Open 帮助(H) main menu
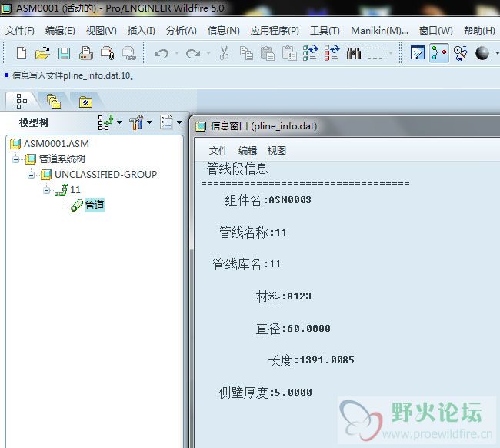 pos(479,31)
